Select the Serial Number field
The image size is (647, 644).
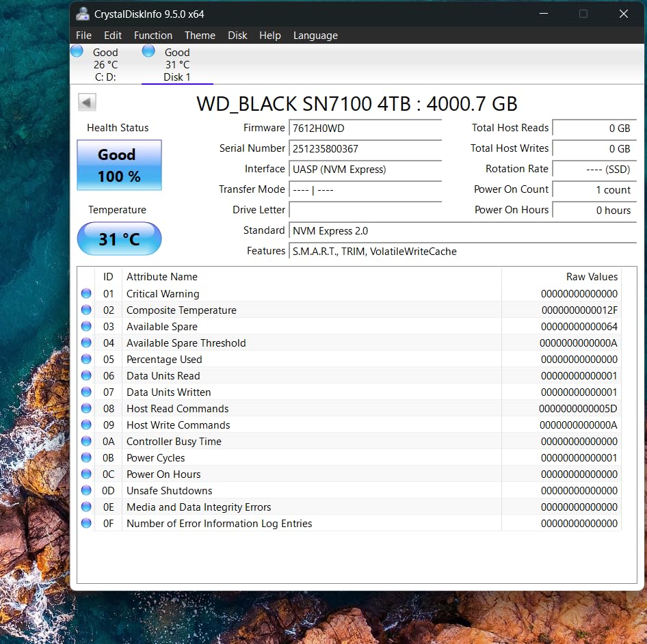(365, 148)
